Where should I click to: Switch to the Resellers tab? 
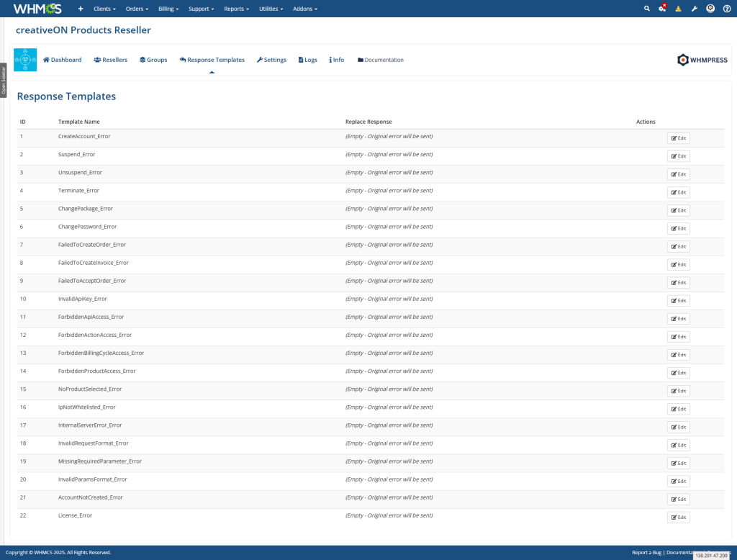point(110,60)
